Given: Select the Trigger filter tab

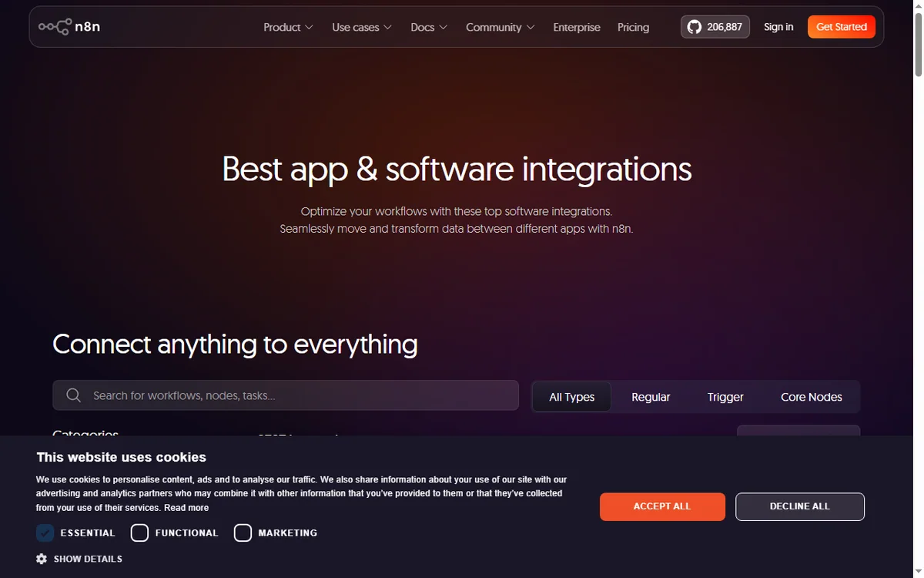Looking at the screenshot, I should 725,397.
